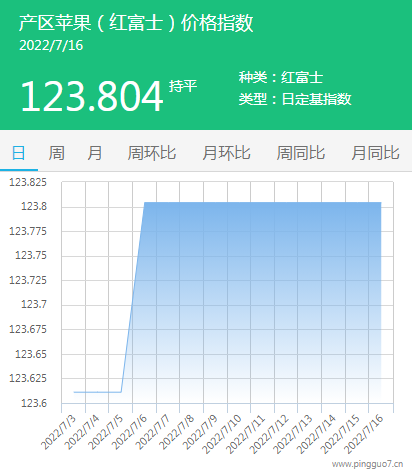Image resolution: width=412 pixels, height=471 pixels.
Task: Select the 周环比 tab
Action: pos(152,153)
